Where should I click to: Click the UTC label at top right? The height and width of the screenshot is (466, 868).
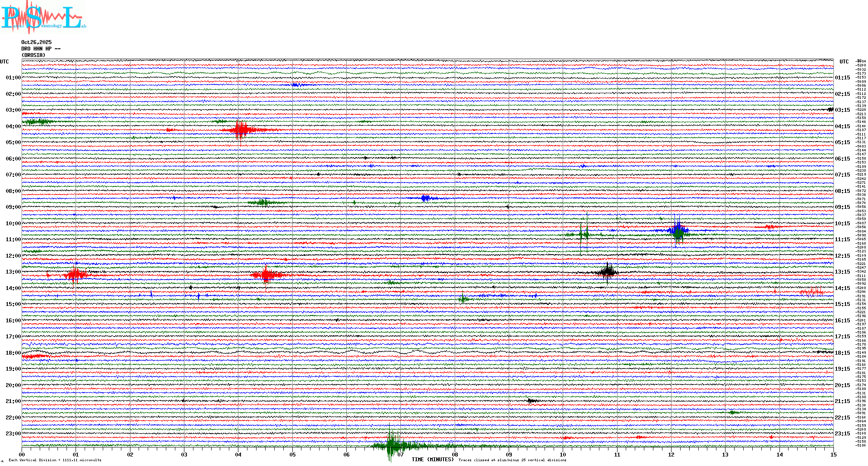[x=844, y=62]
